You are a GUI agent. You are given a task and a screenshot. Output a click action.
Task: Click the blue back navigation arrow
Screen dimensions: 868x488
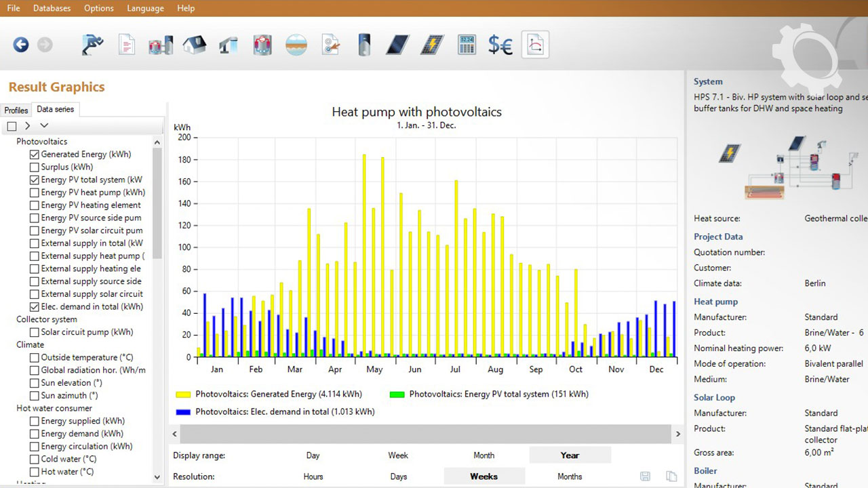pyautogui.click(x=21, y=45)
